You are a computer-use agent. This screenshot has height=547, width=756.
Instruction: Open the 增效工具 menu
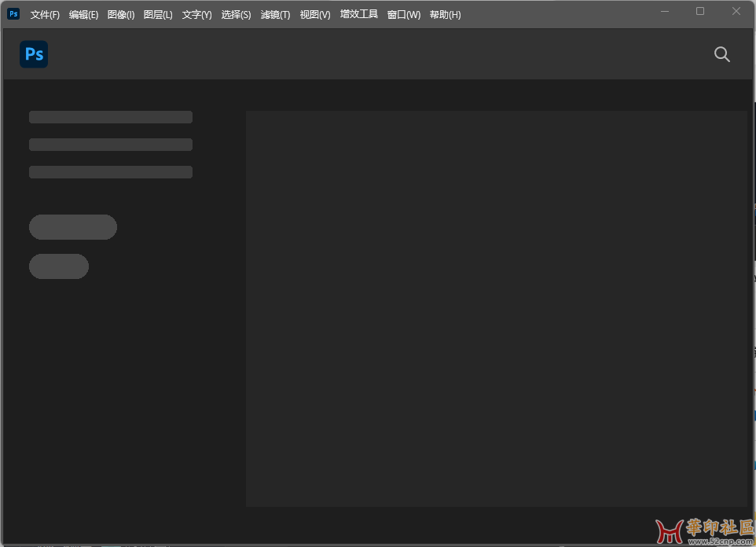coord(358,14)
